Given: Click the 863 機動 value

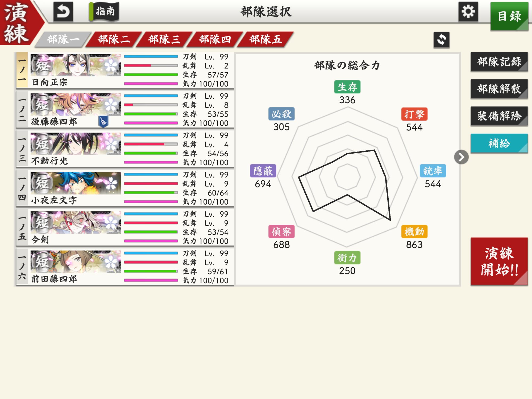Looking at the screenshot, I should [414, 245].
